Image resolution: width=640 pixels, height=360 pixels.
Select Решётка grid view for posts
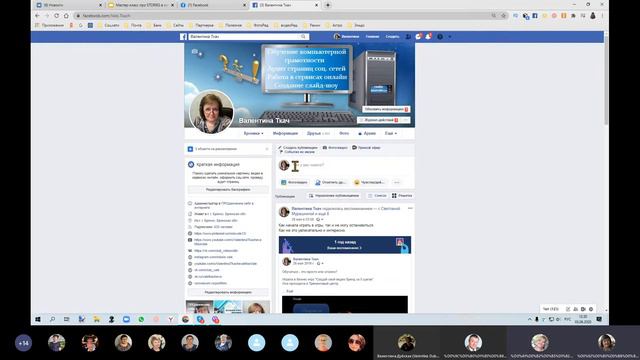(x=402, y=196)
